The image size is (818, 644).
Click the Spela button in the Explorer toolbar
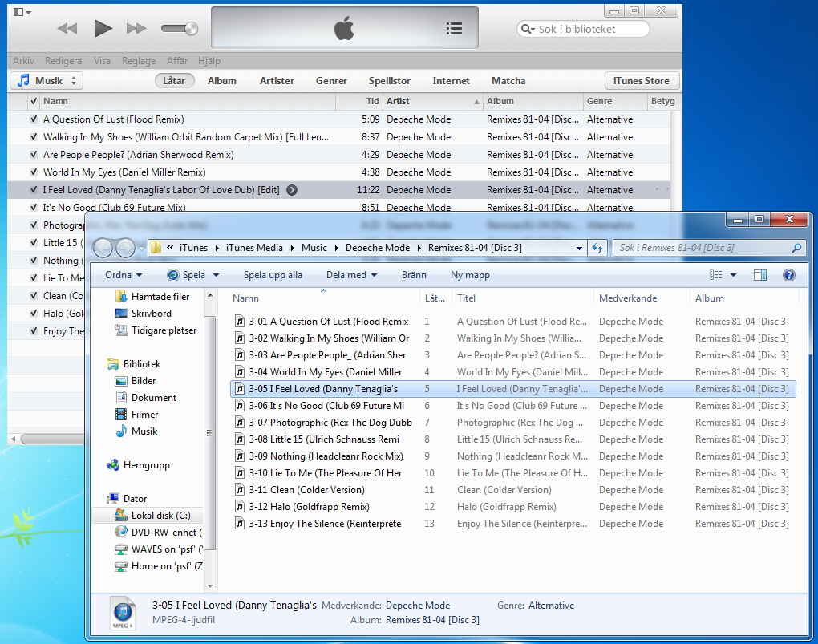[186, 275]
